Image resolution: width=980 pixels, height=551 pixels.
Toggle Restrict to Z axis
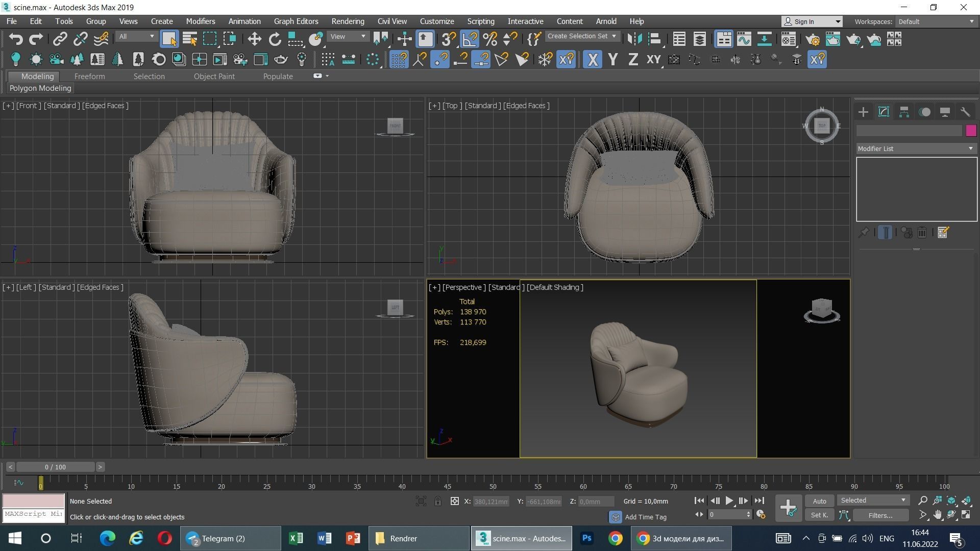[633, 60]
